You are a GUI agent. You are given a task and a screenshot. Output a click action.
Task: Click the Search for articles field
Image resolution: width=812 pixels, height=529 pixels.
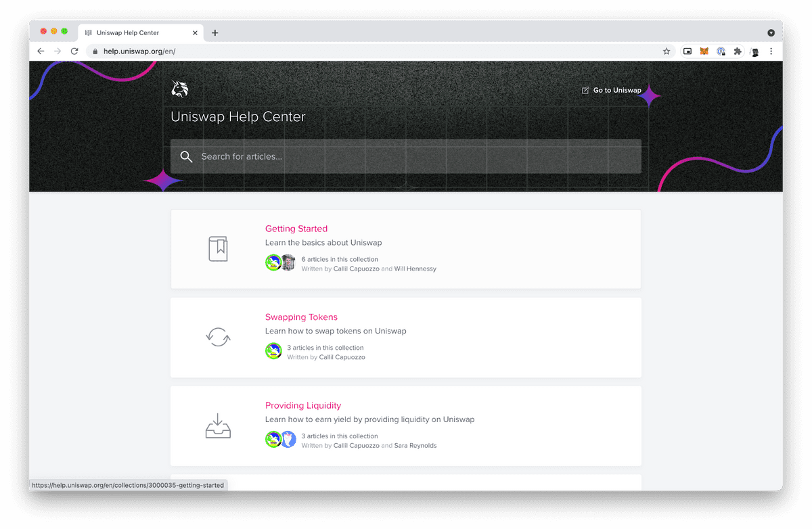pyautogui.click(x=406, y=156)
